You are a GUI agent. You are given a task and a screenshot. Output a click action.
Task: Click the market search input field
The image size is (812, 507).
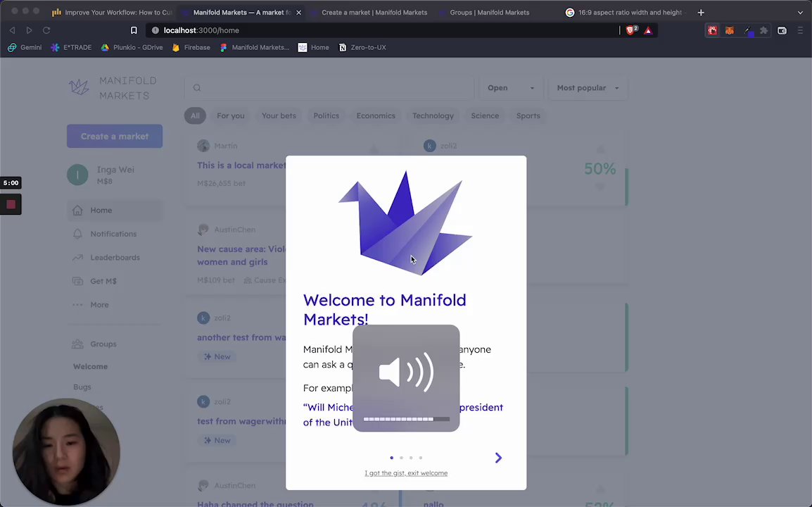[x=329, y=87]
